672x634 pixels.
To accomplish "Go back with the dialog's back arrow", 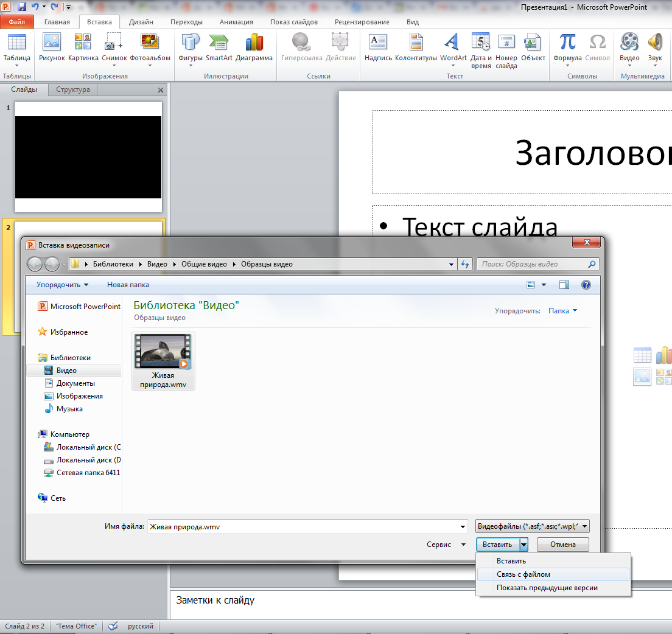I will [35, 264].
